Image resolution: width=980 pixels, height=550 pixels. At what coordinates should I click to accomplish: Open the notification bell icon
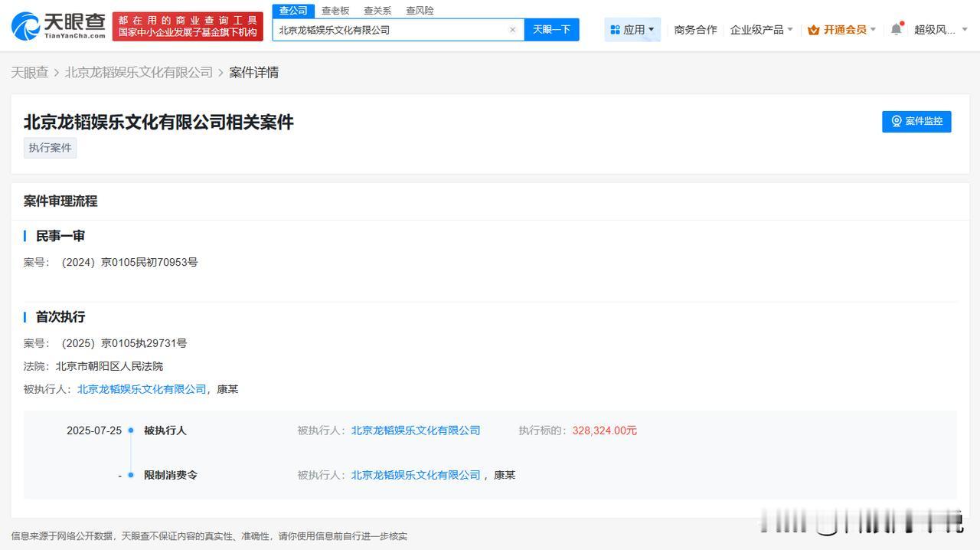point(896,29)
